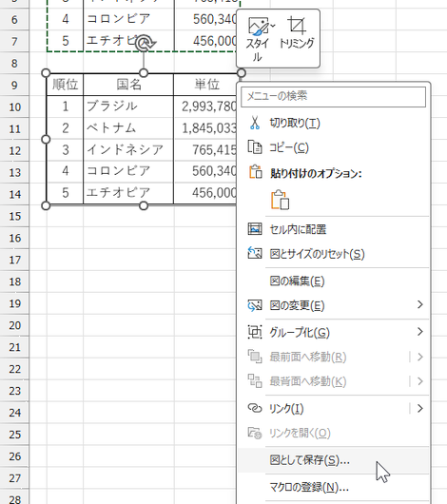Choose 図として保存(S)... menu entry
The image size is (447, 504).
[333, 460]
